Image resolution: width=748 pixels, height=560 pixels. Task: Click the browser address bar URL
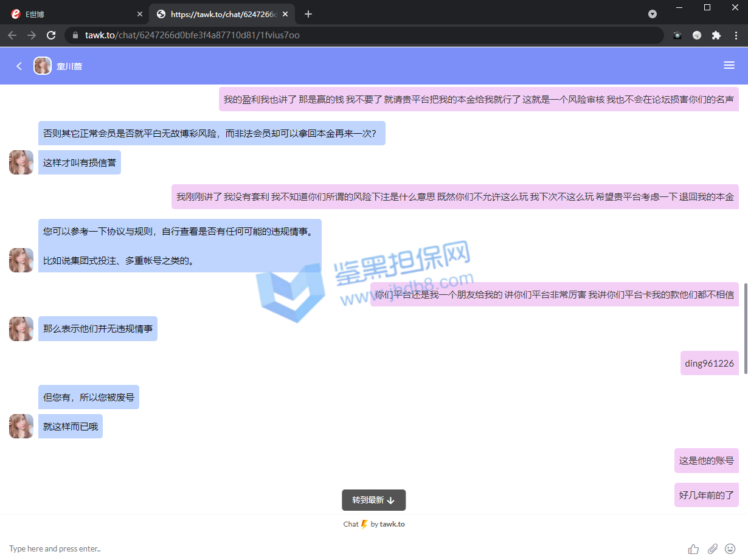click(x=365, y=35)
